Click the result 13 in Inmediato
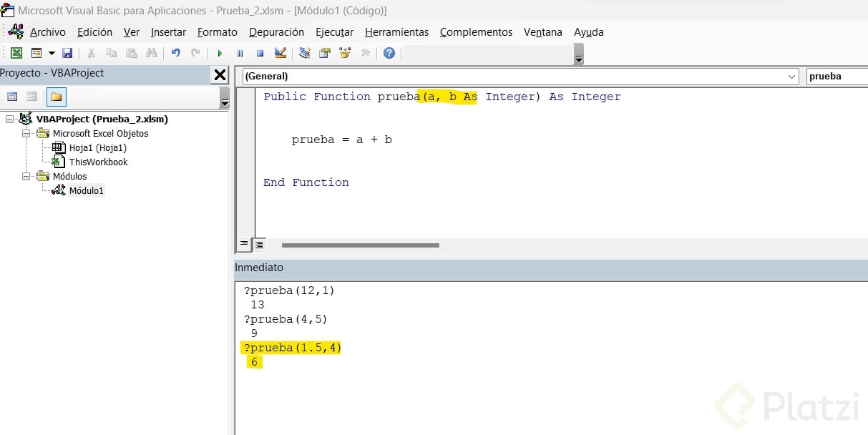Image resolution: width=868 pixels, height=435 pixels. click(x=258, y=305)
